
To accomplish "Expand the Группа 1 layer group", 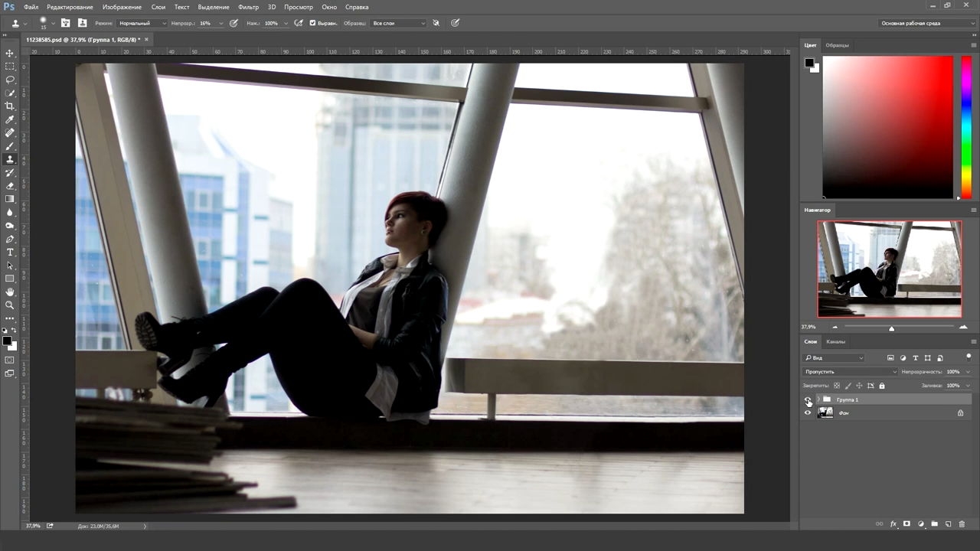I will coord(818,399).
